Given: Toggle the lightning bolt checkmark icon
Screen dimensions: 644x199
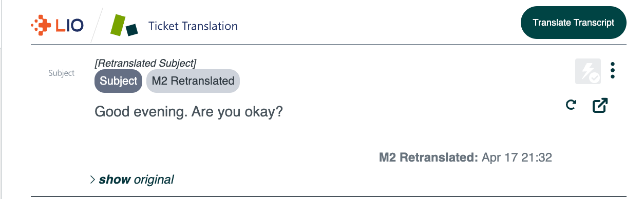Looking at the screenshot, I should 588,71.
